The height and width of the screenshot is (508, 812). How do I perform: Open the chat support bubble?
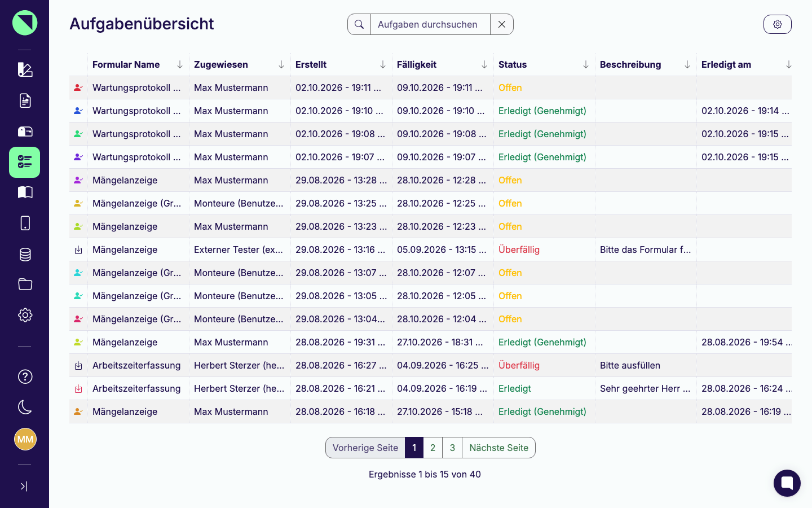(x=787, y=483)
